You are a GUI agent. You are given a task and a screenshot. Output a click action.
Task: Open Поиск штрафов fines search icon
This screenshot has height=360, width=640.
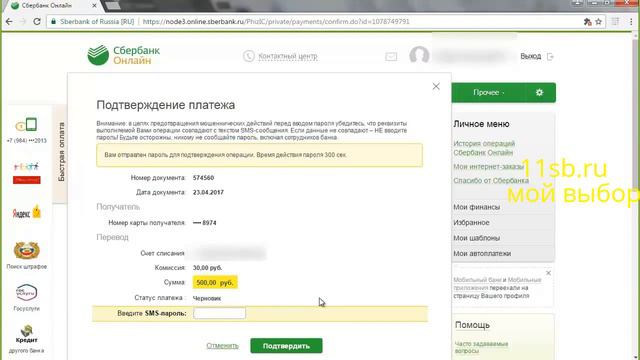click(27, 250)
